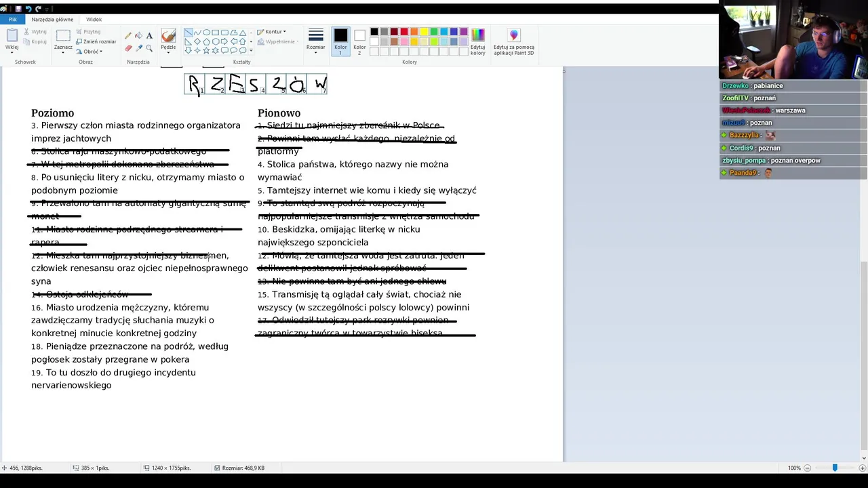Click the Zaznacz selection rectangle icon
868x488 pixels.
click(x=63, y=35)
